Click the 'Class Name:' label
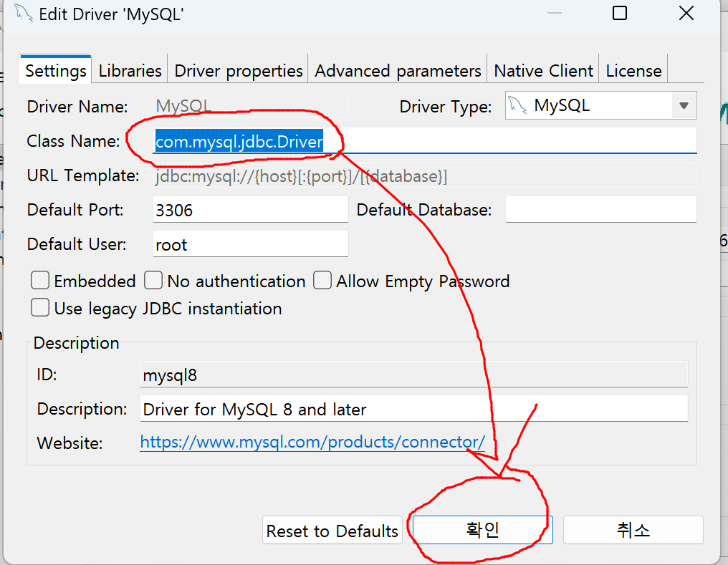This screenshot has width=728, height=565. pyautogui.click(x=73, y=141)
